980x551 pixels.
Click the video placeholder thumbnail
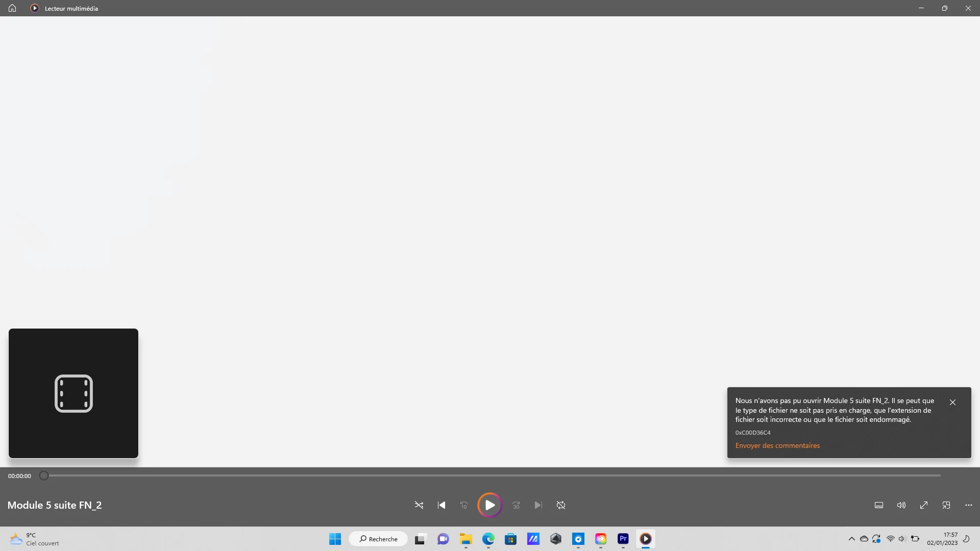coord(73,393)
